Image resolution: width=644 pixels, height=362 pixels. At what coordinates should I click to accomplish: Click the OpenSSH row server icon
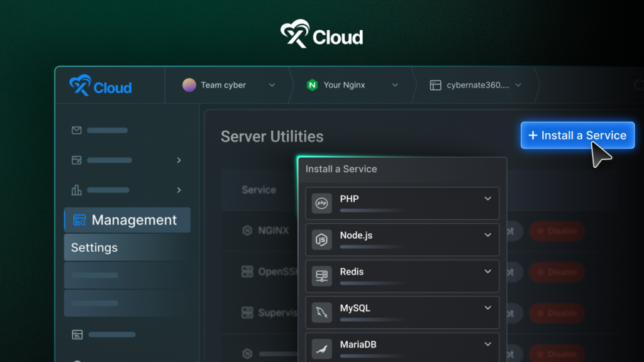click(x=247, y=271)
